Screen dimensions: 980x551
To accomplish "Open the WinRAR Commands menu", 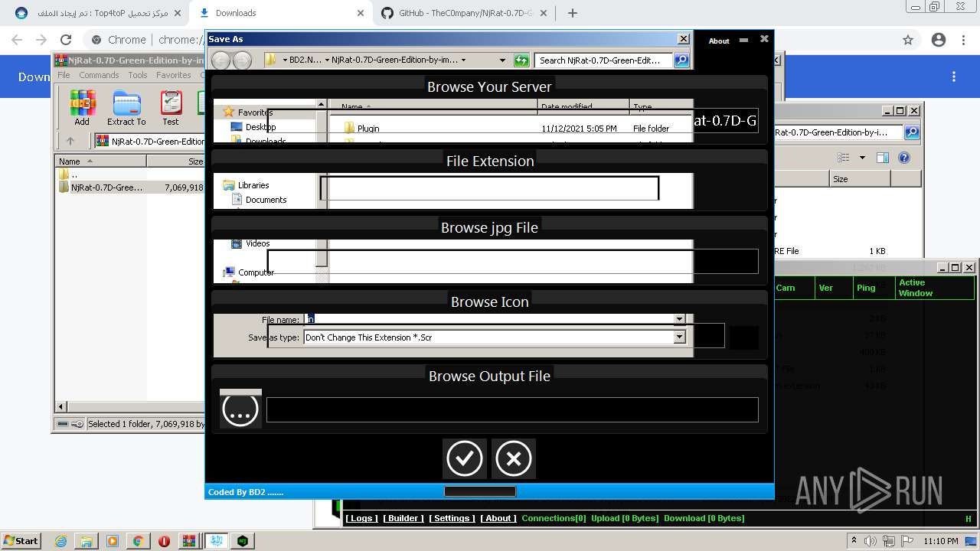I will (99, 75).
